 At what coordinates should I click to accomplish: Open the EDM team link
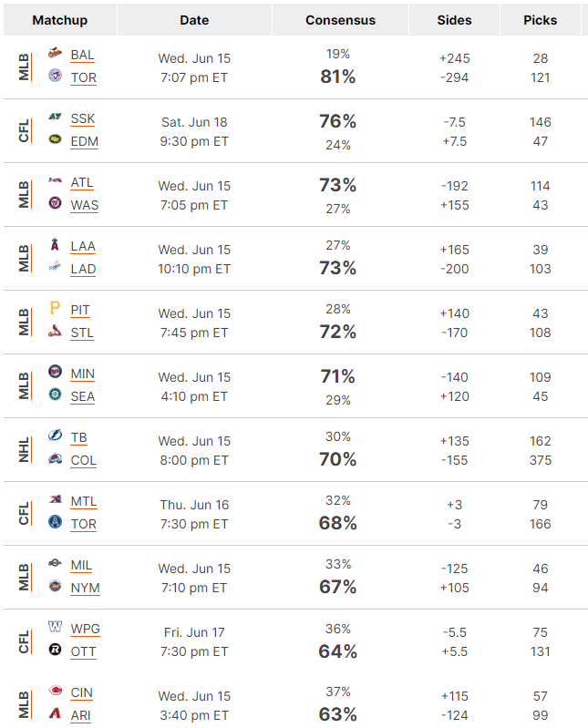(84, 141)
